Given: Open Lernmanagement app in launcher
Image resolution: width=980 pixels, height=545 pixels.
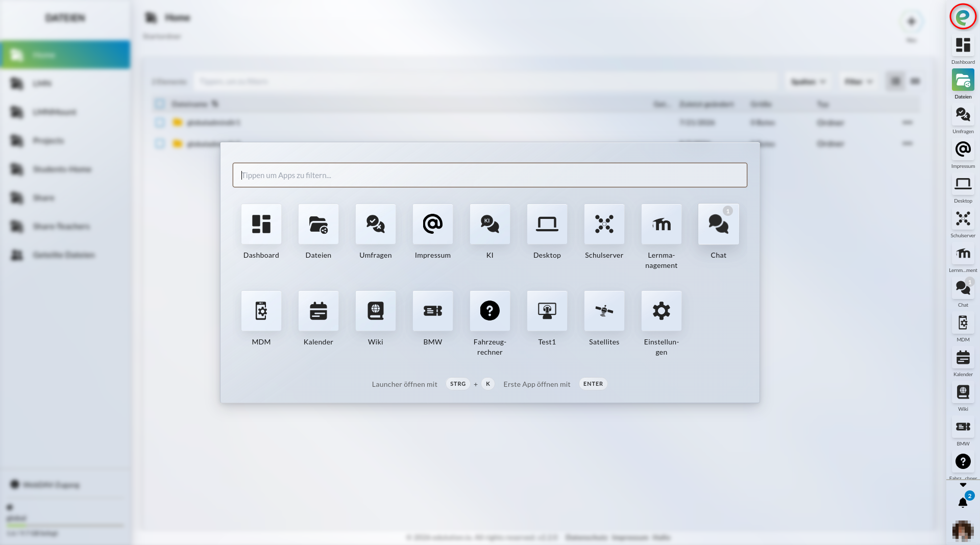Looking at the screenshot, I should 661,224.
